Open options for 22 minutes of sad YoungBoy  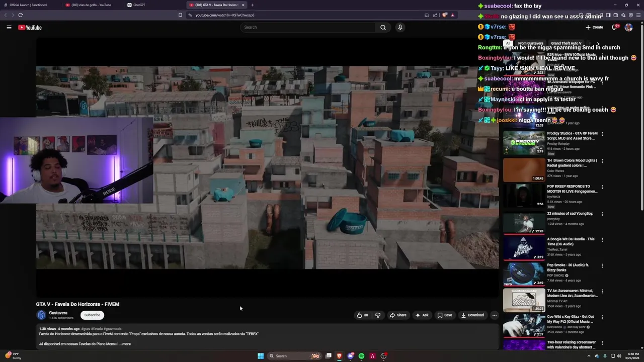602,214
